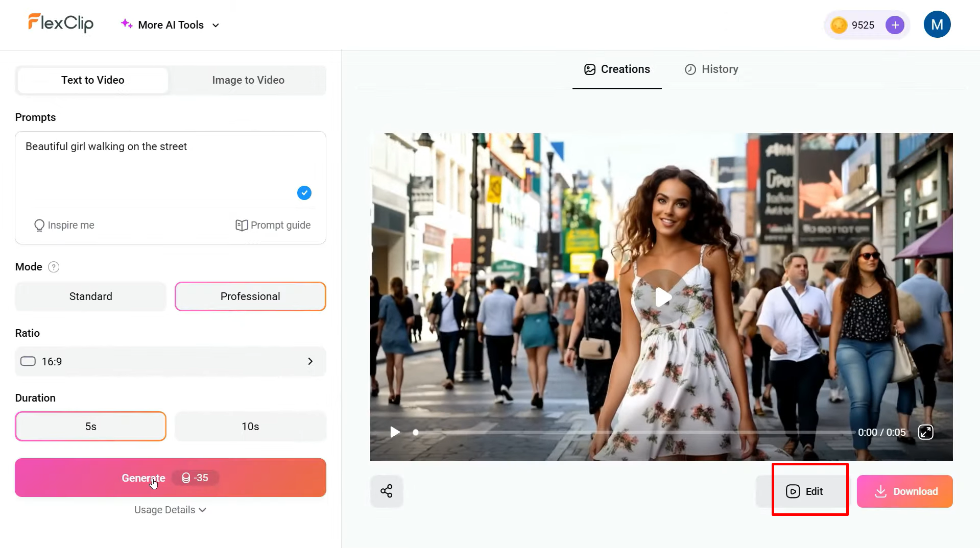Open the 16:9 Ratio selector

[x=170, y=361]
